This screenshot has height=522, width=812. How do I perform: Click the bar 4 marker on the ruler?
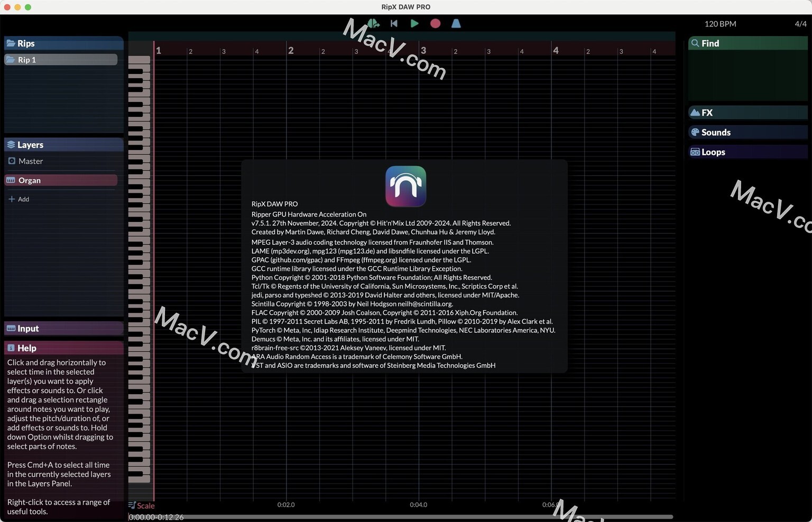[556, 51]
